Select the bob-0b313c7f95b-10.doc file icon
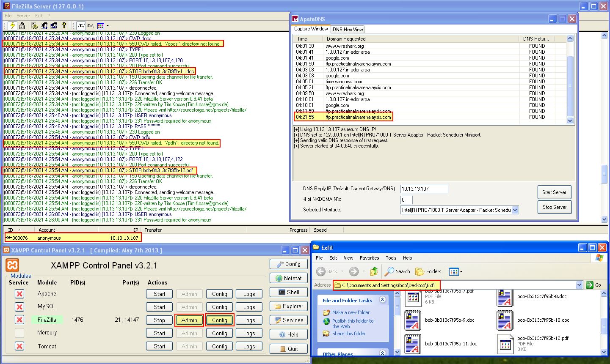The image size is (610, 364). 505,320
